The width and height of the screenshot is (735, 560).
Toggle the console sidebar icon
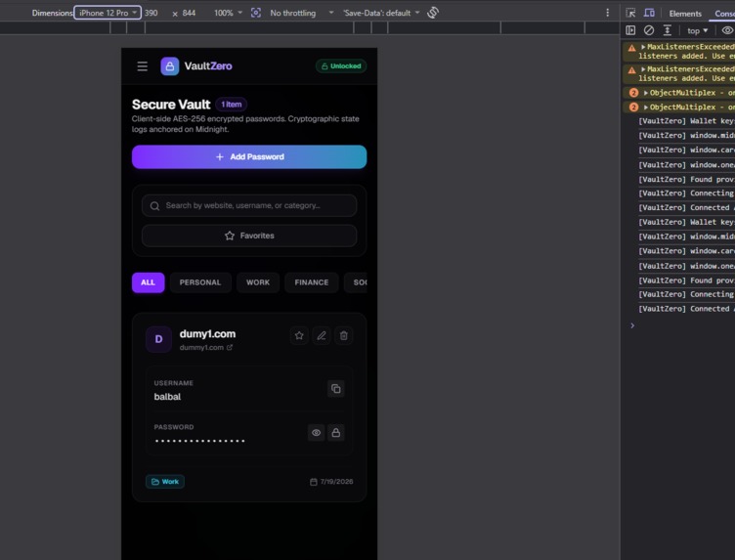[630, 30]
